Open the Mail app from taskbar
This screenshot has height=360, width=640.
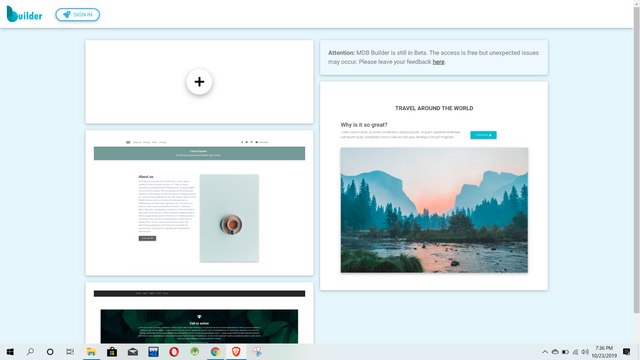point(133,352)
